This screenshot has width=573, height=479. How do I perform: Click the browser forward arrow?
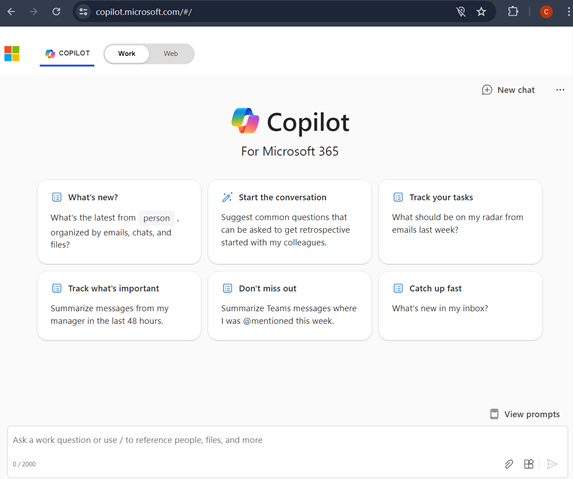tap(34, 12)
